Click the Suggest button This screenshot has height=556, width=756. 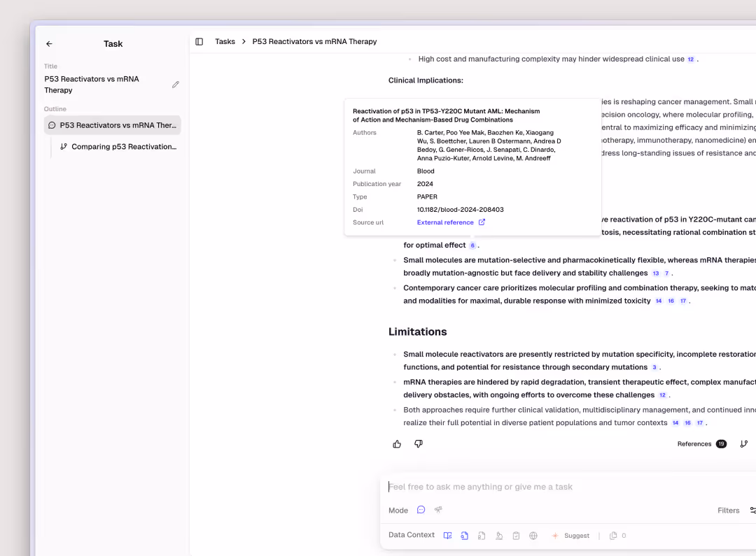(x=570, y=535)
